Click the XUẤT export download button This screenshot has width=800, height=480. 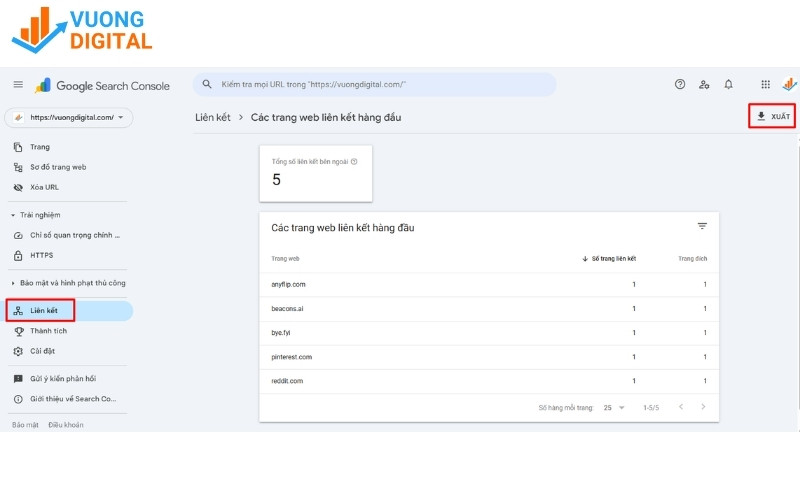pos(773,117)
